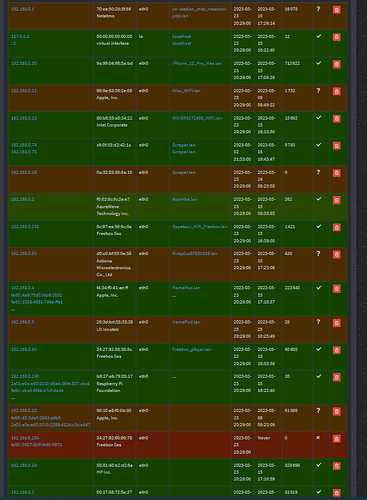Click checkmark status of Roomba.lan row
367x500 pixels.
tap(319, 199)
